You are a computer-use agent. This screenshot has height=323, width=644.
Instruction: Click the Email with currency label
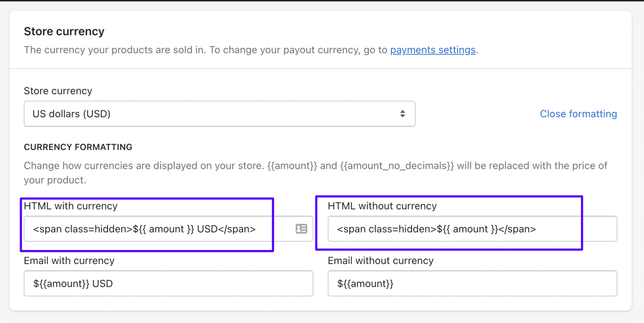coord(69,261)
